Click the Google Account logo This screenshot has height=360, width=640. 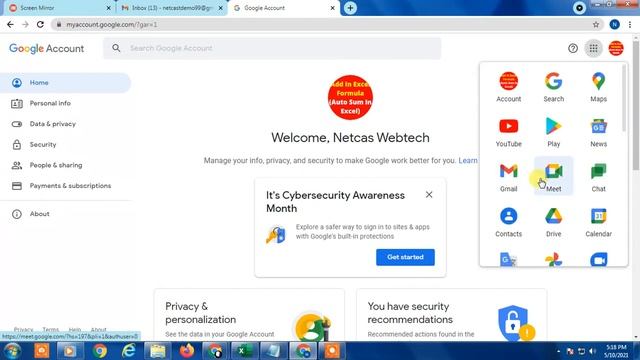tap(47, 49)
